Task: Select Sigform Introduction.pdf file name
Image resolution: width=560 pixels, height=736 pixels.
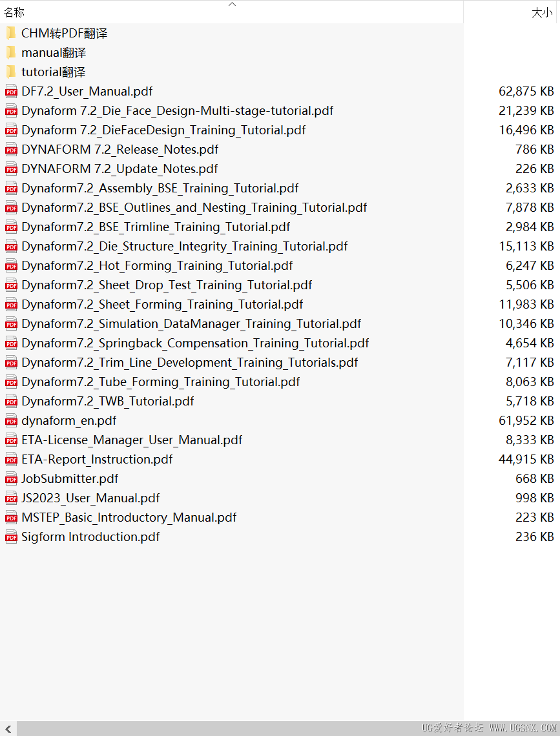Action: pos(90,537)
